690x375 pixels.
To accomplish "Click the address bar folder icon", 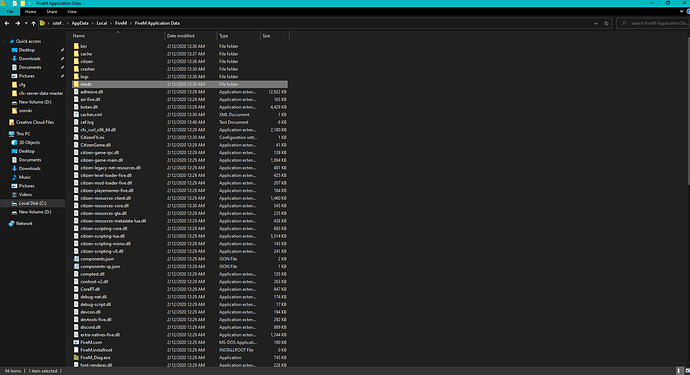I will coord(42,23).
